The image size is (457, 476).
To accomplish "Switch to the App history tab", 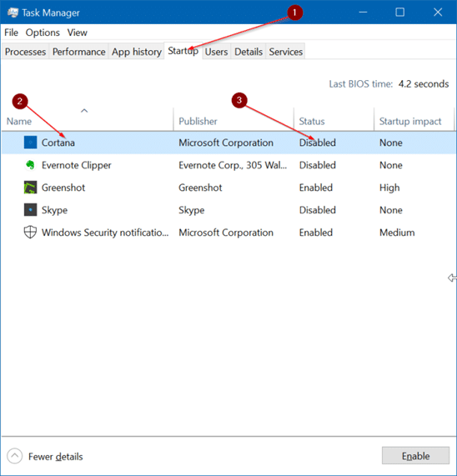I will (x=136, y=52).
